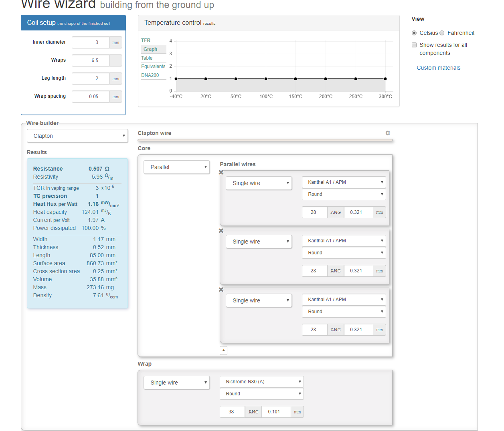
Task: Select the Celsius radio button
Action: pos(414,33)
